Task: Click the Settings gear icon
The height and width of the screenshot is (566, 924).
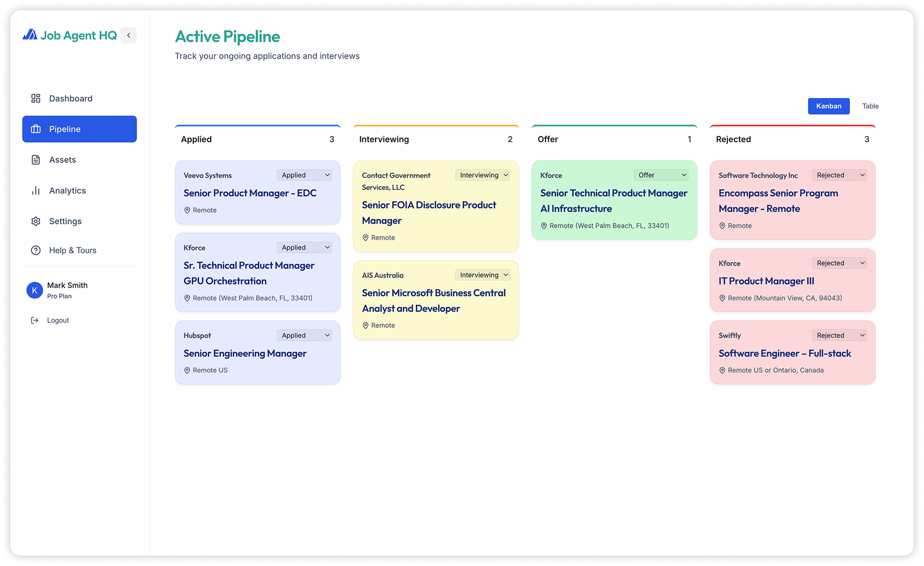Action: 36,221
